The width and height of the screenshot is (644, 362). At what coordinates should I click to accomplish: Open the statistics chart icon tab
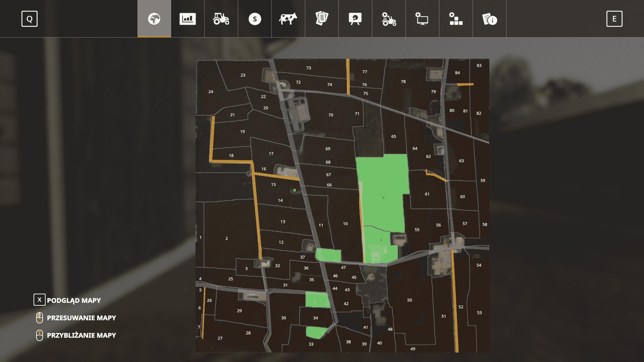(x=187, y=19)
